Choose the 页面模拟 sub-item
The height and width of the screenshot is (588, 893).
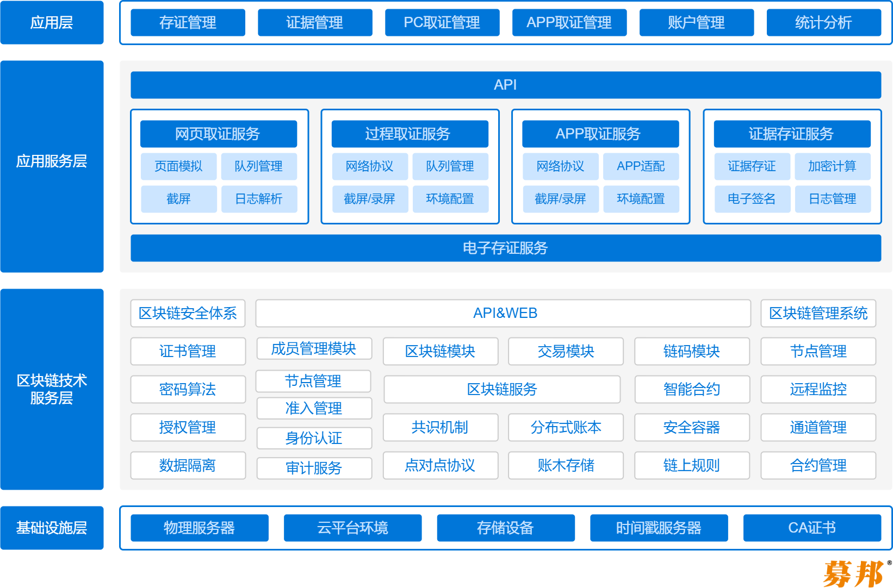(x=178, y=167)
